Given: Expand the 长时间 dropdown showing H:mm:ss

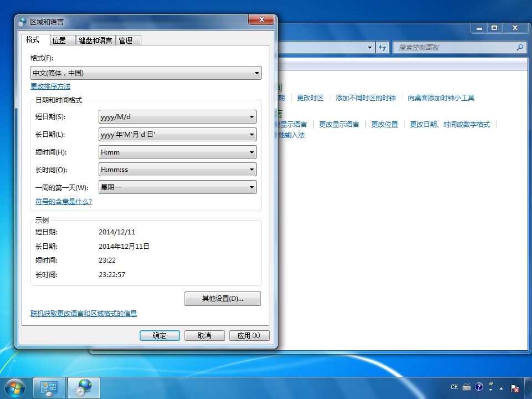Looking at the screenshot, I should tap(177, 170).
